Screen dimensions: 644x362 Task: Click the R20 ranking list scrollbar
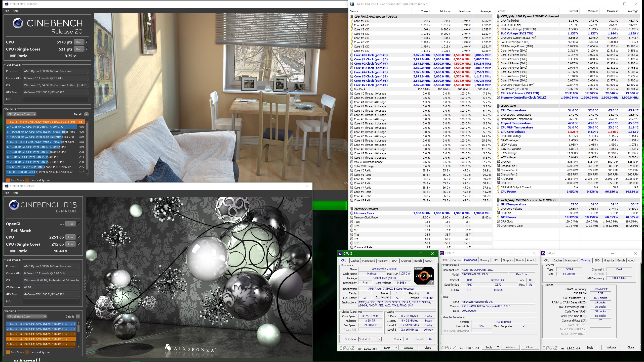[87, 146]
